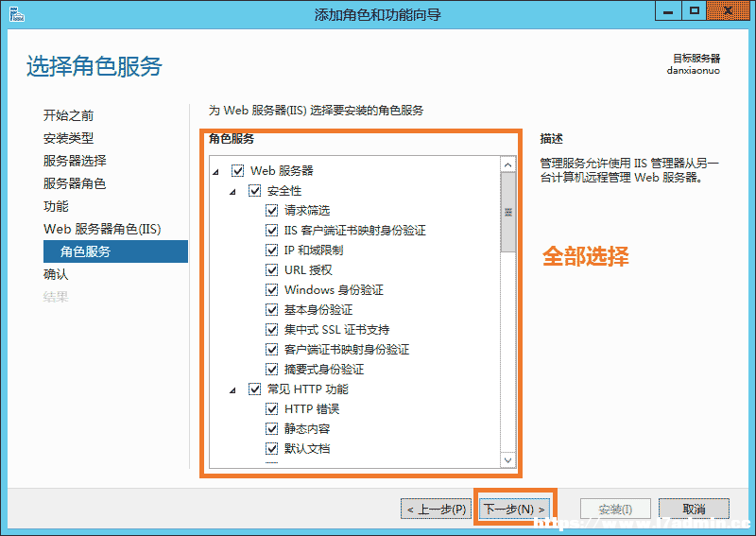Screen dimensions: 756x536
Task: Select Web 服务器角色(IIS) step
Action: pyautogui.click(x=102, y=229)
